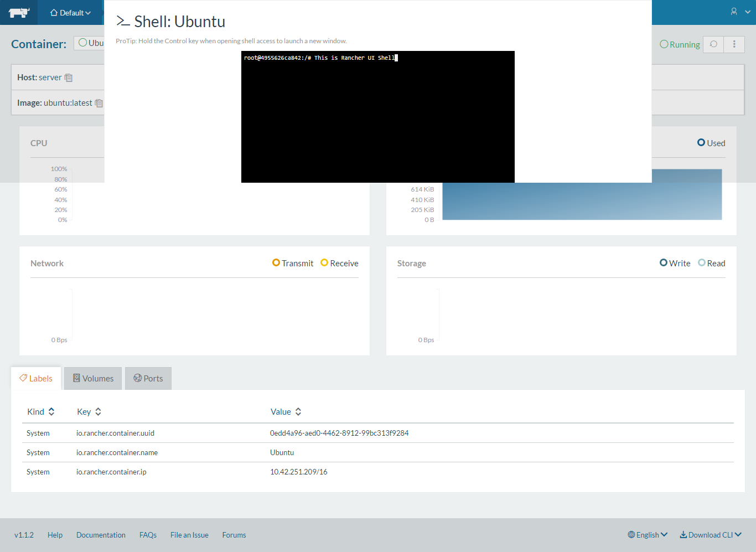This screenshot has width=756, height=552.
Task: Click the Running status indicator
Action: pyautogui.click(x=680, y=44)
